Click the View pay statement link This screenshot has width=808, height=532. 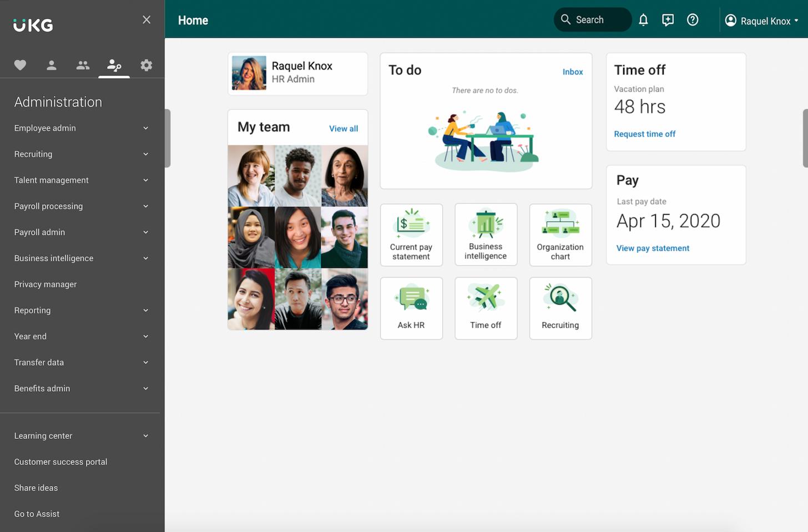pos(653,248)
